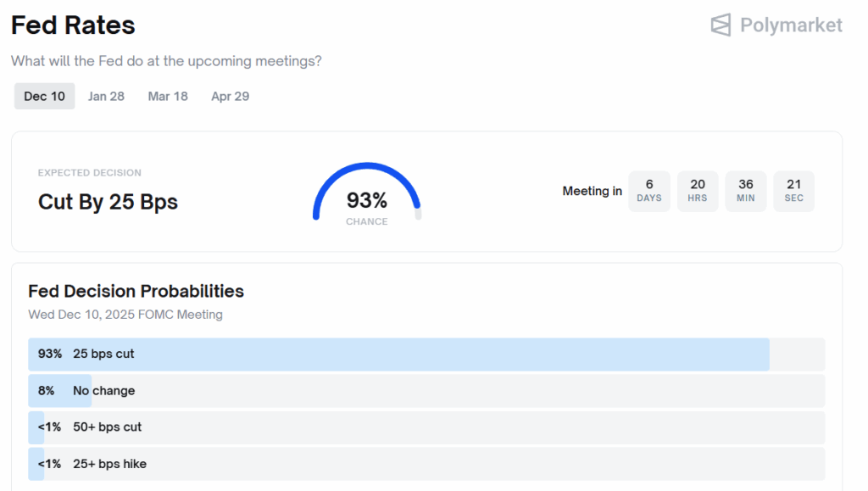Viewport: 868px width, 491px height.
Task: Click the Sec countdown box
Action: pyautogui.click(x=794, y=191)
